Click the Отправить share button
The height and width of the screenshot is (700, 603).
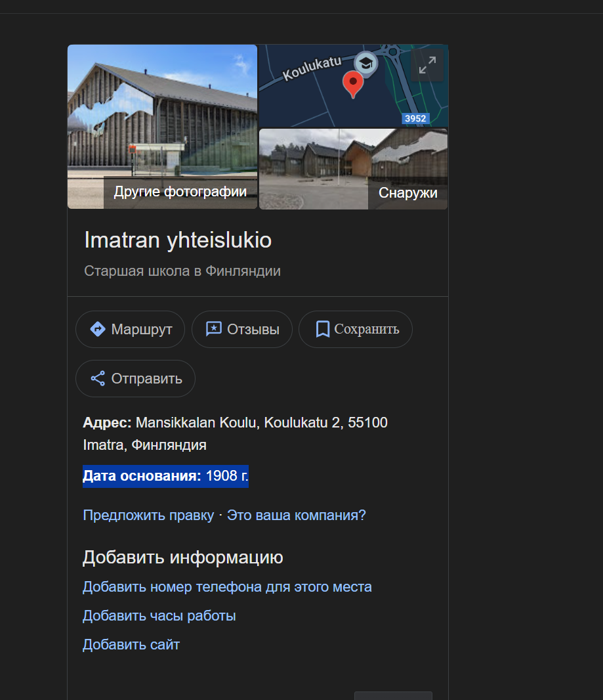point(136,378)
